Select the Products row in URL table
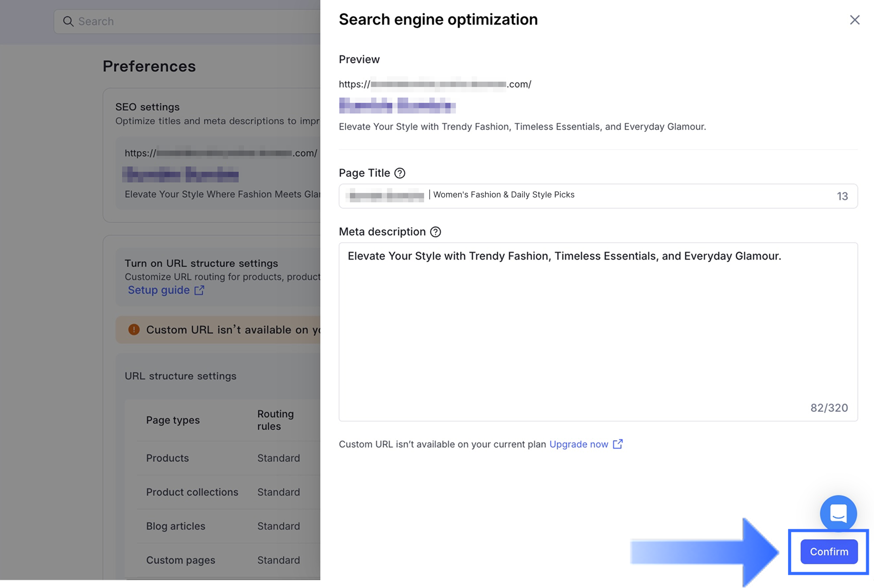The width and height of the screenshot is (874, 588). [229, 458]
